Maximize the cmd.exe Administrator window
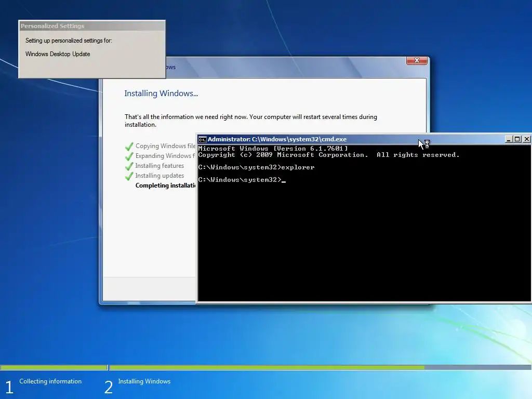532x399 pixels. (x=517, y=139)
